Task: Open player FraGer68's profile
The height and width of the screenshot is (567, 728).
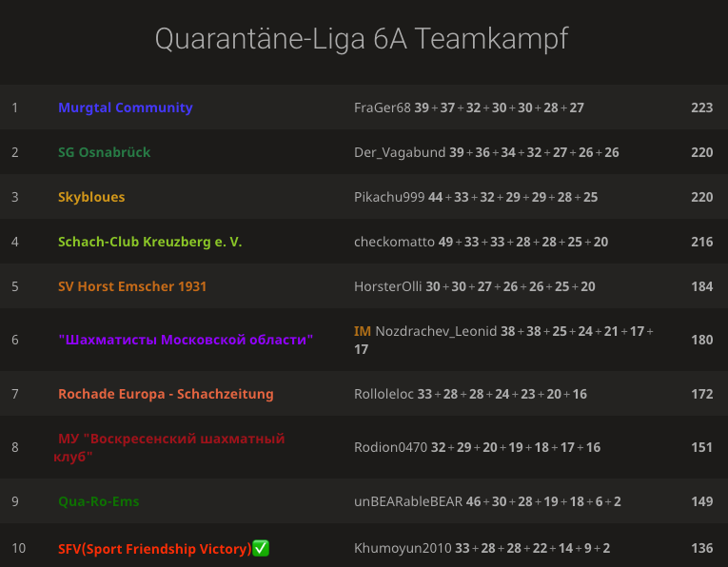Action: click(383, 108)
